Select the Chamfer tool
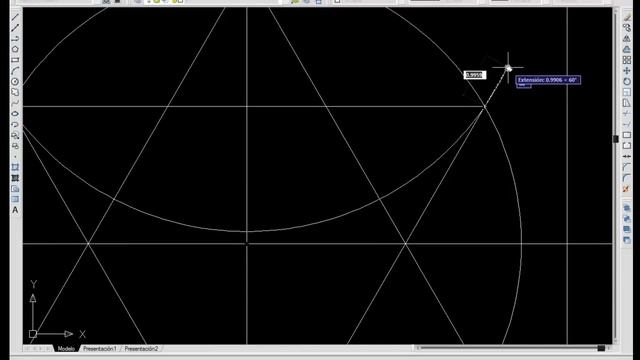Image resolution: width=640 pixels, height=360 pixels. [627, 167]
